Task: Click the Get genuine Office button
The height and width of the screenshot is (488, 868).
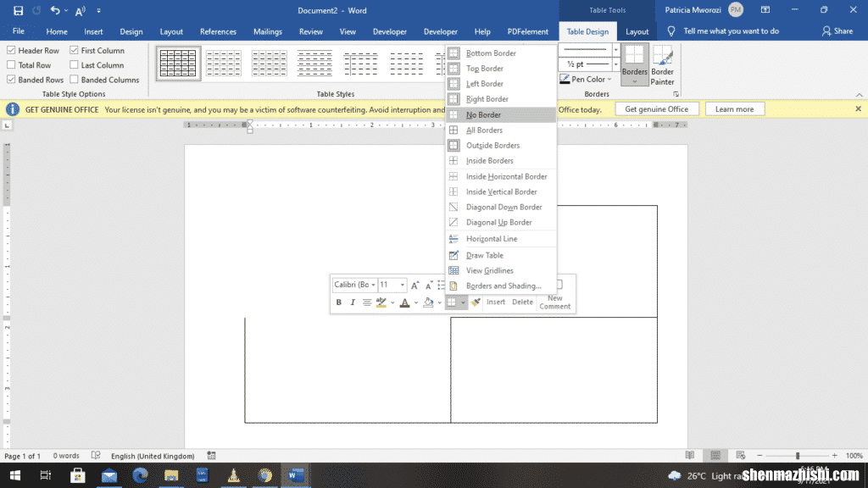Action: click(657, 109)
